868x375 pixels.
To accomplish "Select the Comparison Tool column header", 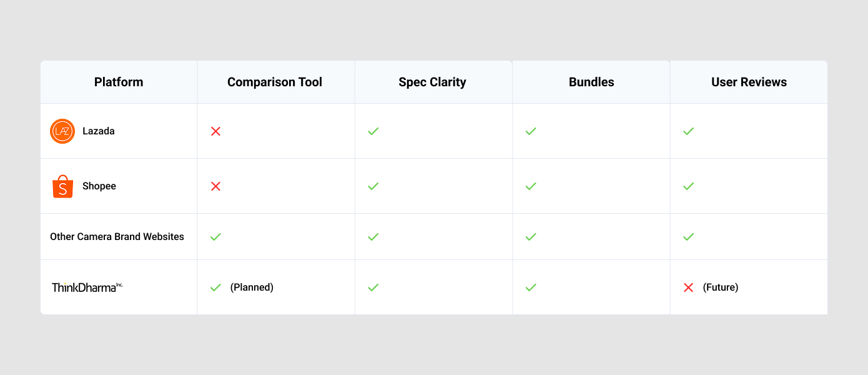I will (x=276, y=82).
